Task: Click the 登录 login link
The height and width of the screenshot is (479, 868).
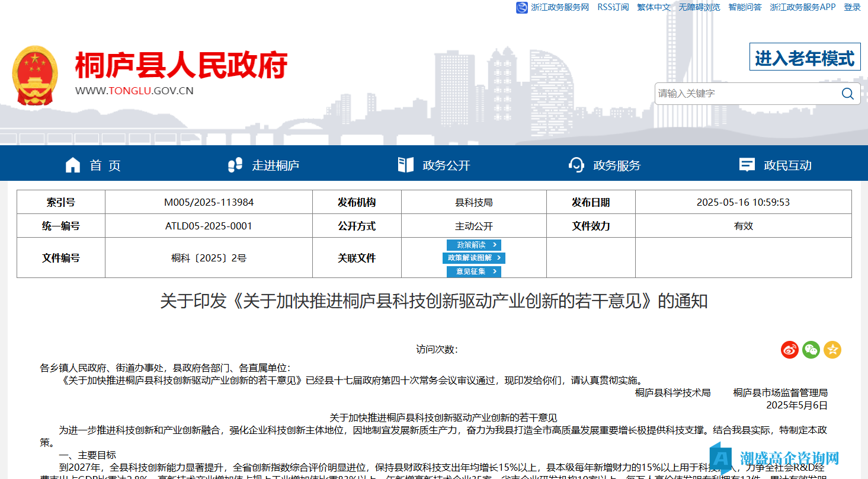Action: [852, 7]
